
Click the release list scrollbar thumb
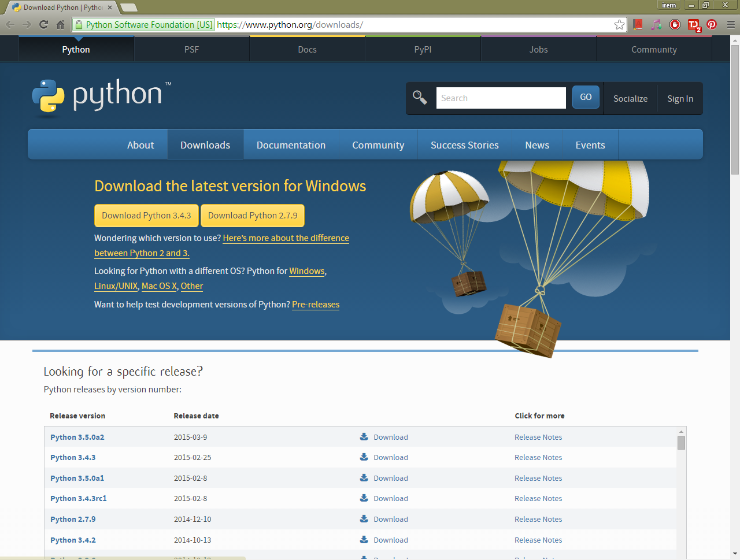coord(681,443)
